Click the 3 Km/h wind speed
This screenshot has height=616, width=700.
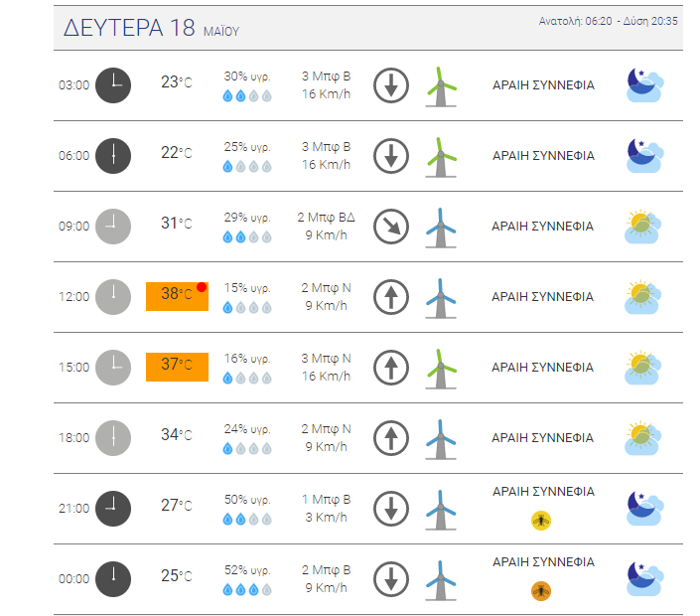pyautogui.click(x=326, y=518)
